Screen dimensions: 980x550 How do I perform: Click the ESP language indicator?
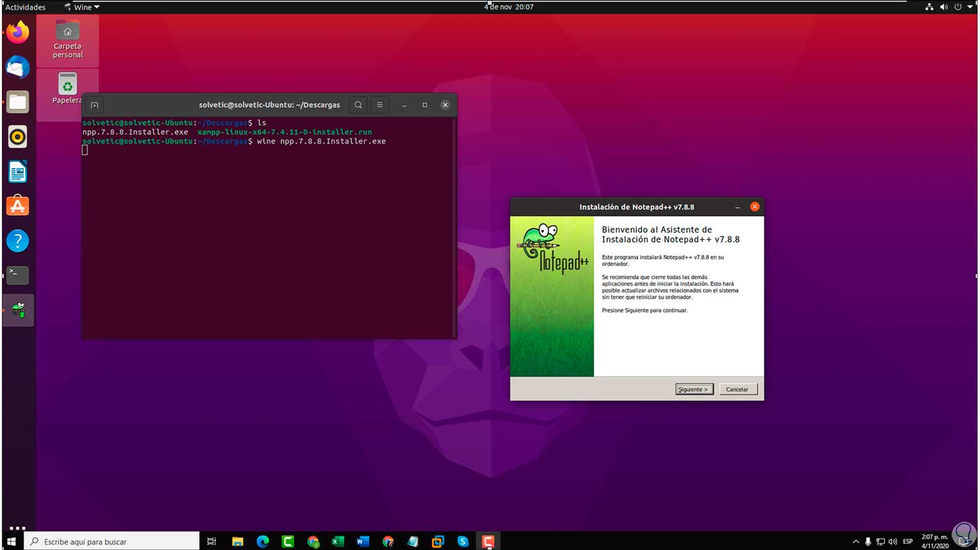tap(908, 542)
